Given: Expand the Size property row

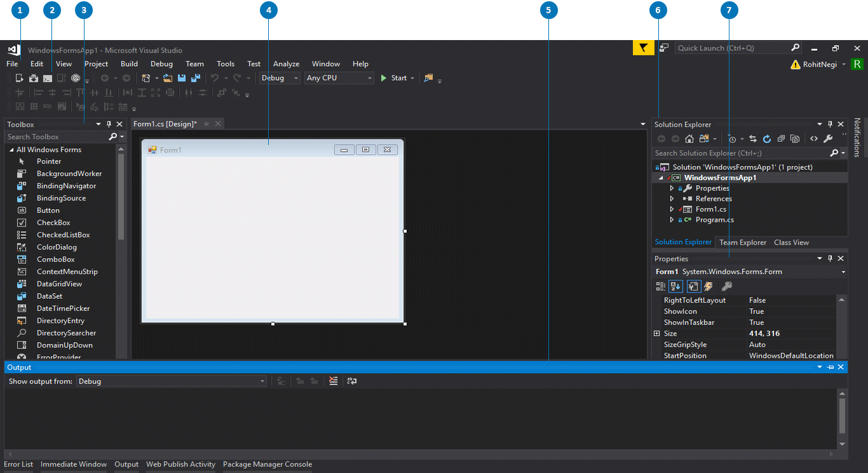Looking at the screenshot, I should (x=657, y=334).
